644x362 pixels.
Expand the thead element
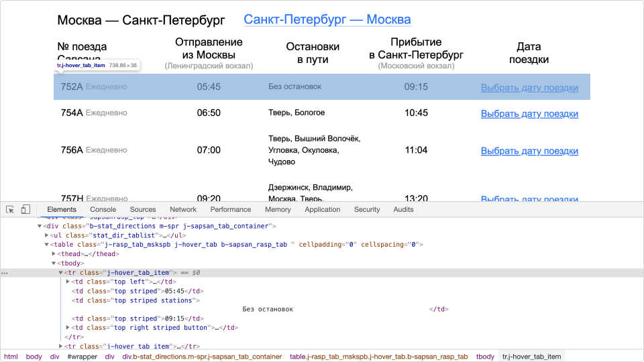[54, 254]
